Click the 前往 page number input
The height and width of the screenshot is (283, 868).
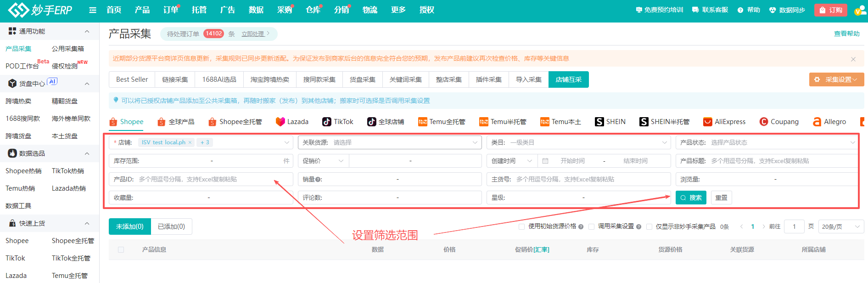click(794, 226)
